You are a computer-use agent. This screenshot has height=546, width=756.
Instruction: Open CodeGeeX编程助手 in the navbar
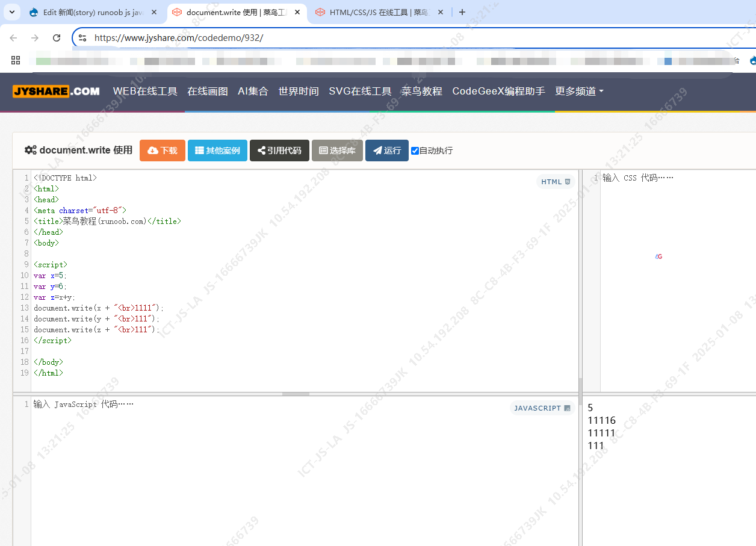(x=498, y=92)
